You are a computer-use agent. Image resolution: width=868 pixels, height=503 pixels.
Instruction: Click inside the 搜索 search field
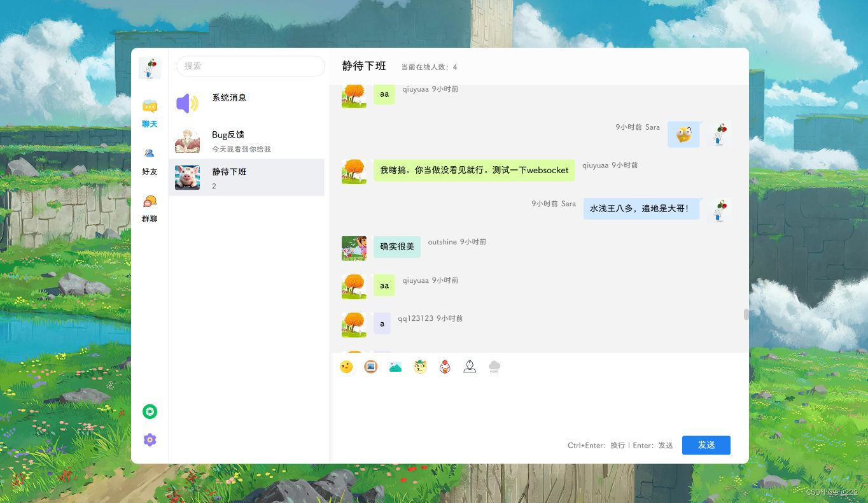click(x=250, y=66)
